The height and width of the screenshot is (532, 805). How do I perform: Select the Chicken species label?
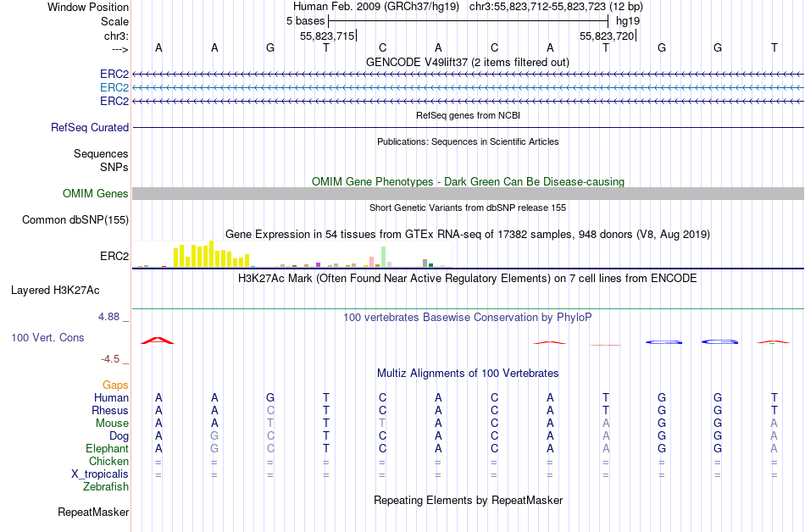coord(108,461)
